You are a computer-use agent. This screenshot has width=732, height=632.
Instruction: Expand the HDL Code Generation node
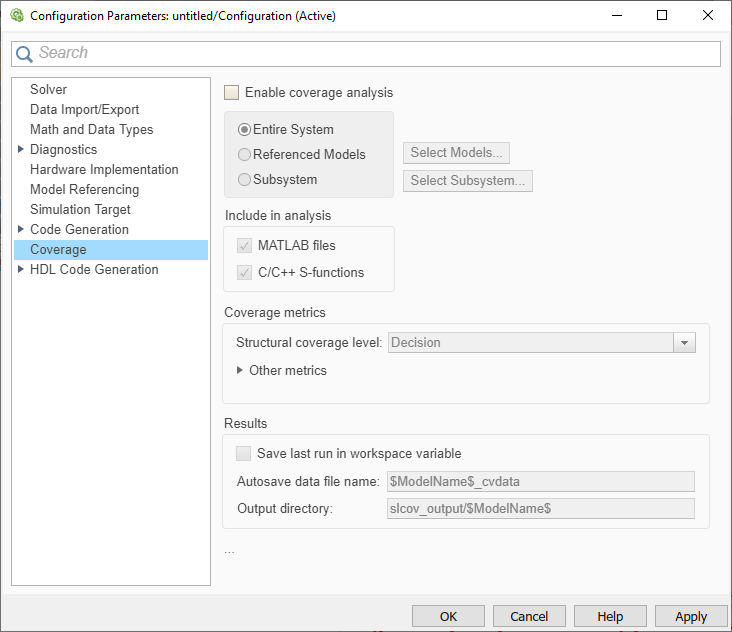coord(21,270)
